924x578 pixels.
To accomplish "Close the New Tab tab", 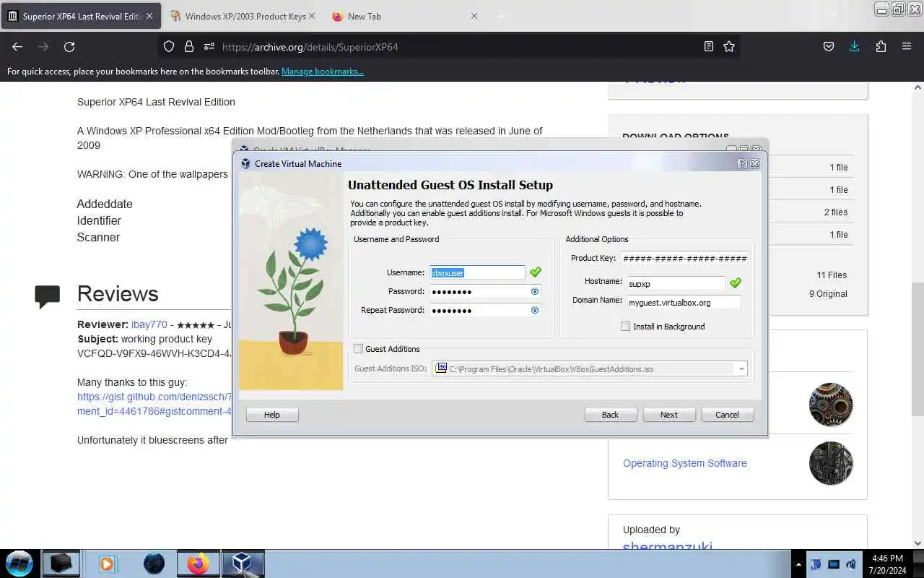I will (474, 16).
